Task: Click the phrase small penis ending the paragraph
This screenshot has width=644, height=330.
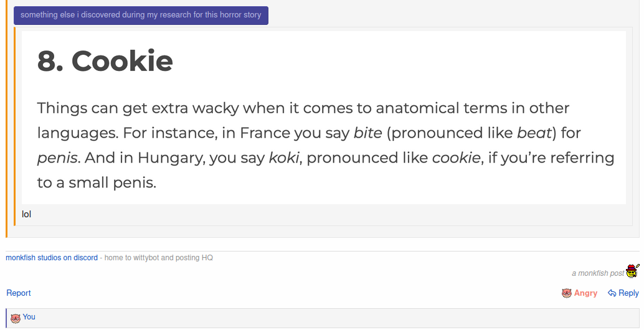Action: pyautogui.click(x=112, y=182)
